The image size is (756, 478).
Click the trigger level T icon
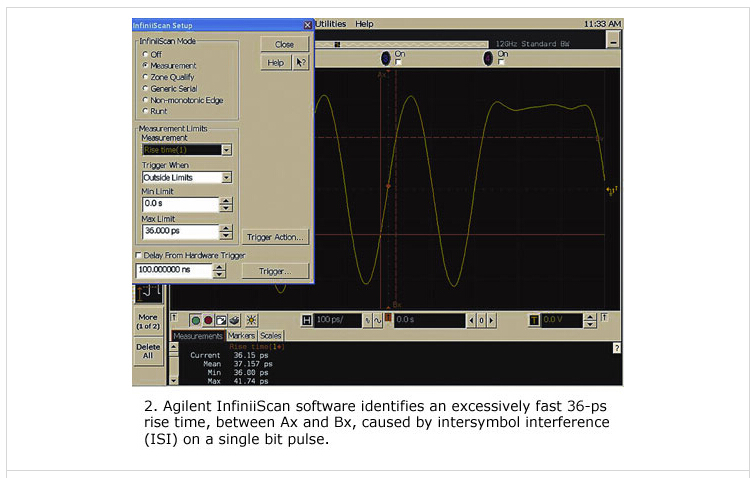pyautogui.click(x=534, y=320)
